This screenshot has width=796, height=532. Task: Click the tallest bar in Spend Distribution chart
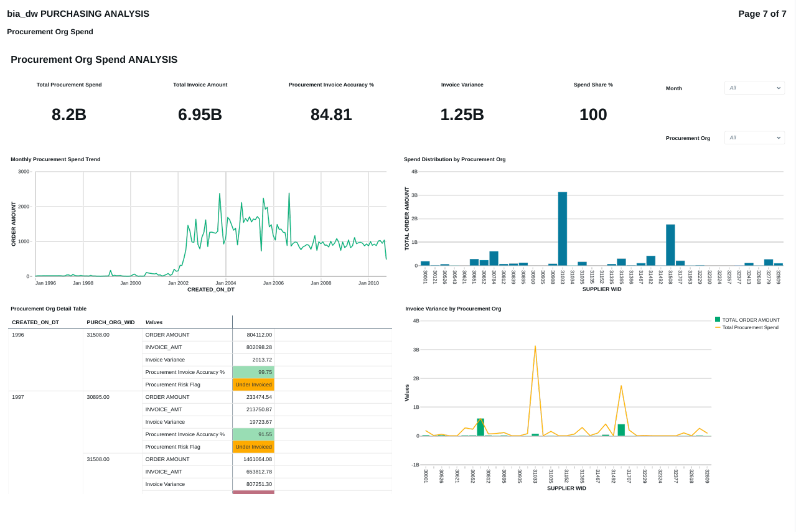(x=563, y=229)
